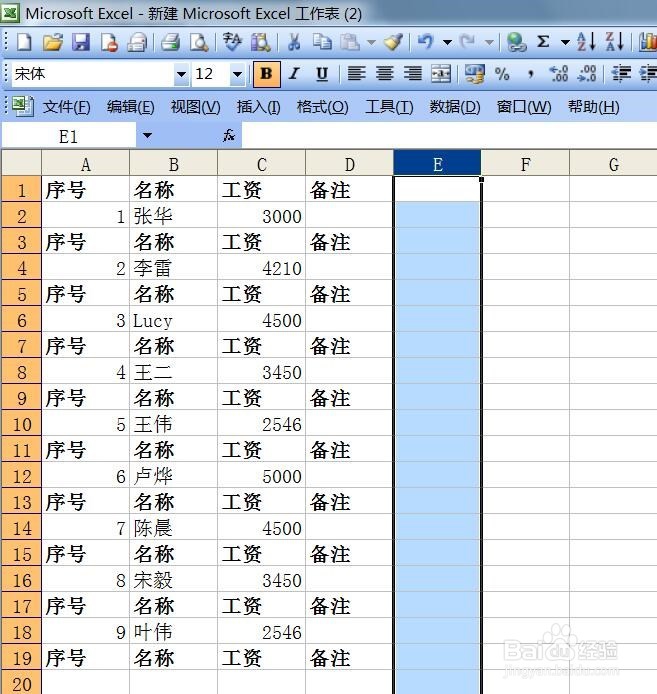The width and height of the screenshot is (657, 694).
Task: Click the Name Box showing E1
Action: [69, 136]
